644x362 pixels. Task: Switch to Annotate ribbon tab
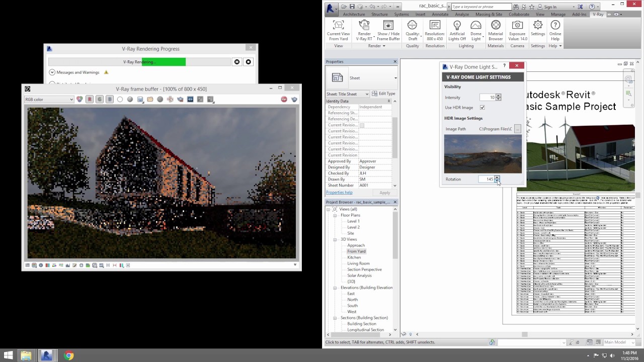(440, 15)
